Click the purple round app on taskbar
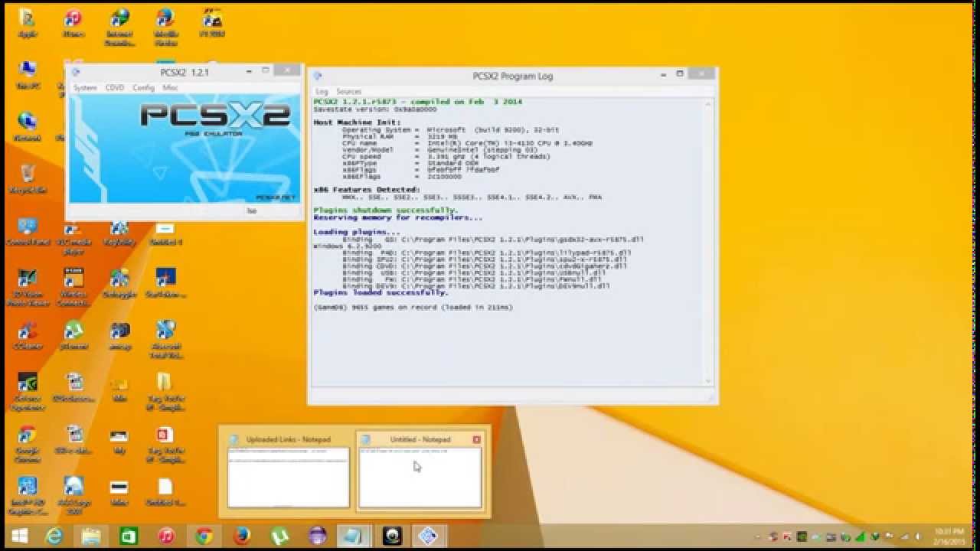 (317, 536)
